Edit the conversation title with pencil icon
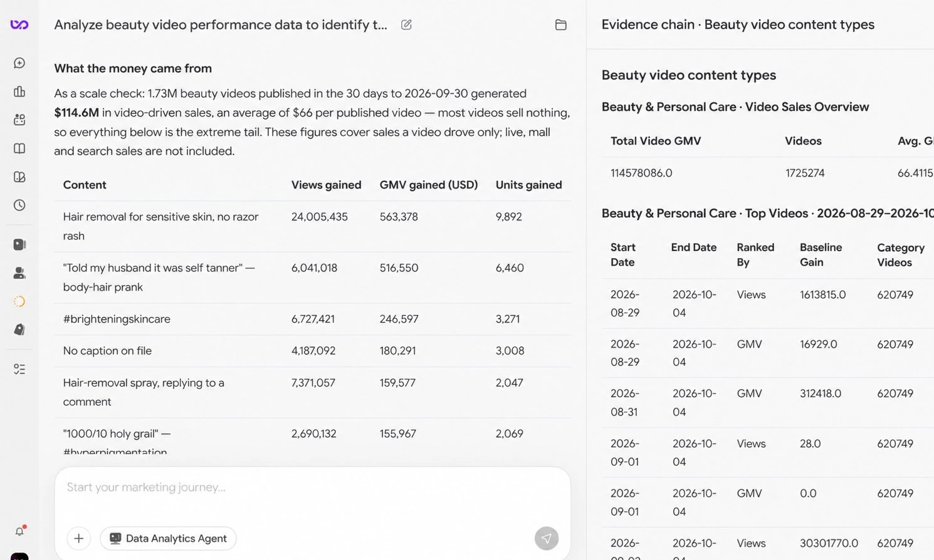 point(406,24)
